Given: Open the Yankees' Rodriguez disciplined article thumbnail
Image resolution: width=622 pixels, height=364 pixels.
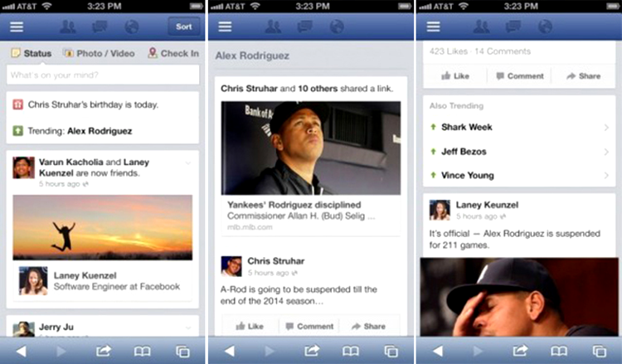Looking at the screenshot, I should click(x=311, y=148).
